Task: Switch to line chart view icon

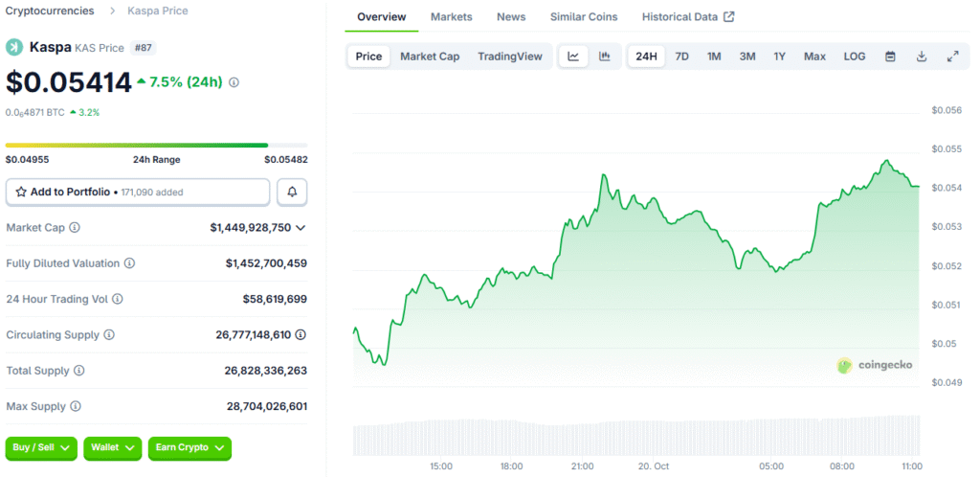Action: click(573, 57)
